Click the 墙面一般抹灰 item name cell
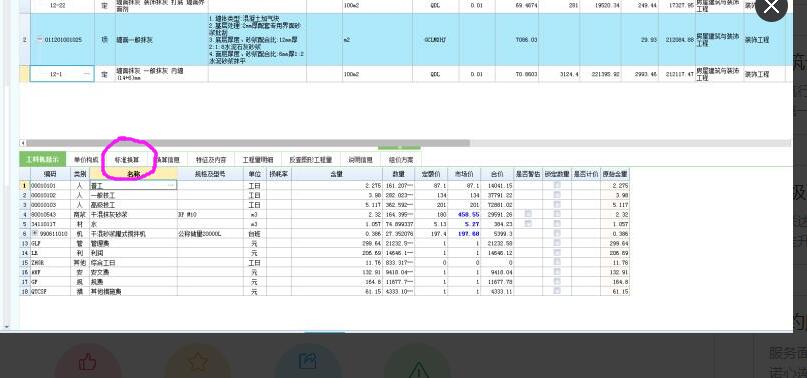Image resolution: width=807 pixels, height=378 pixels. (162, 40)
